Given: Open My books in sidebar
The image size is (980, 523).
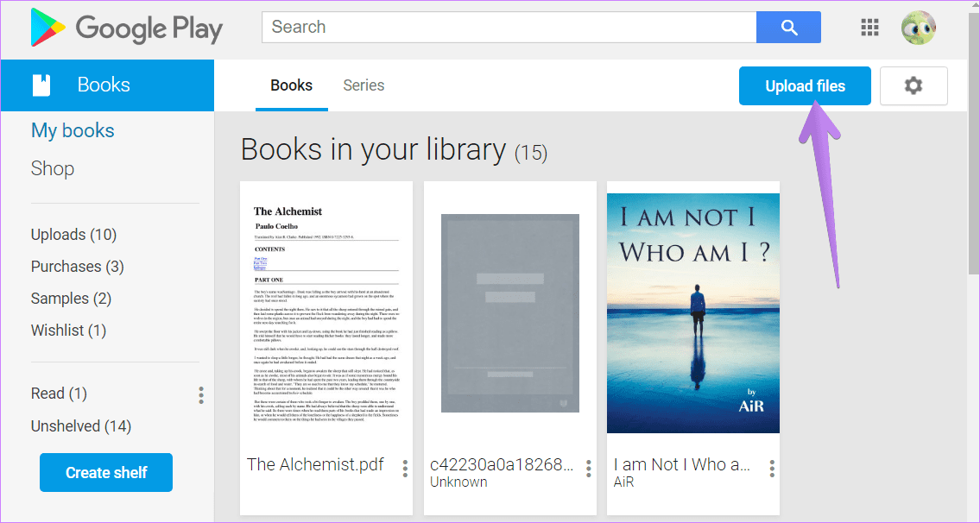Looking at the screenshot, I should point(73,130).
